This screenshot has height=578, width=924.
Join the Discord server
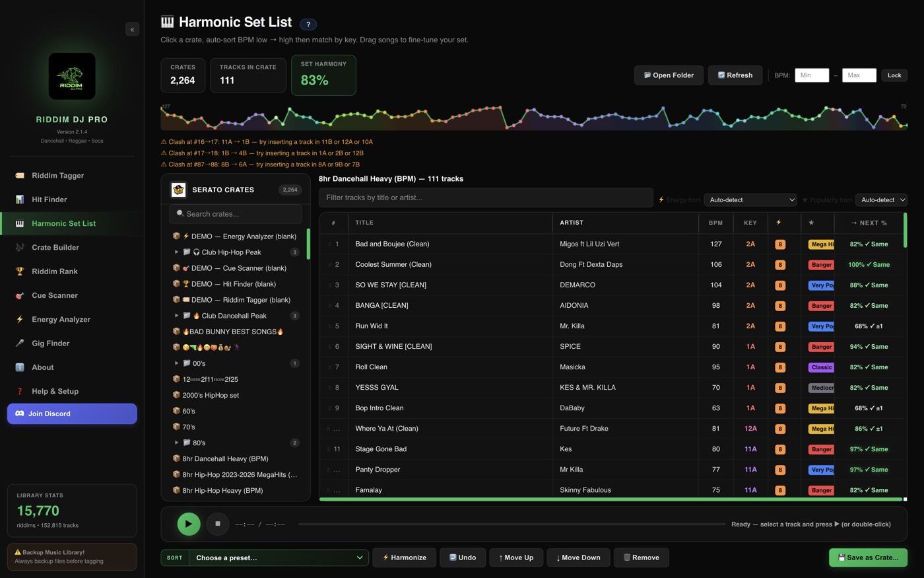point(72,414)
